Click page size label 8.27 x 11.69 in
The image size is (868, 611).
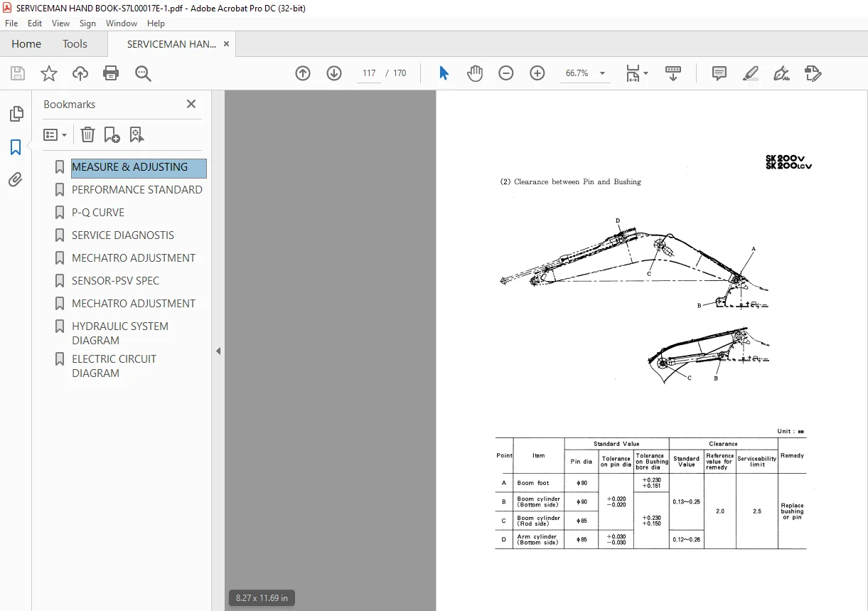pyautogui.click(x=262, y=598)
